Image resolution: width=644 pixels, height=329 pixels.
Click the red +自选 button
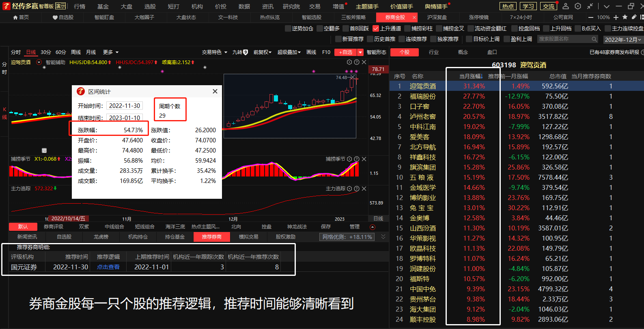click(345, 52)
